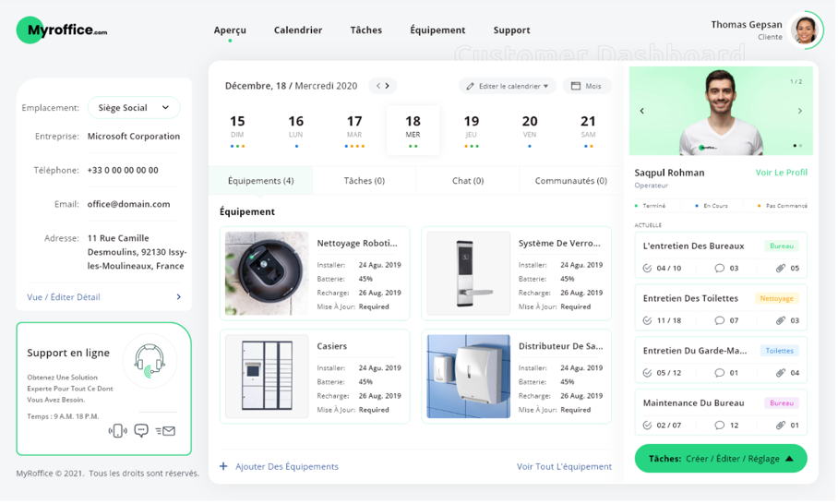Click Voir Le Profil link
Image resolution: width=838 pixels, height=504 pixels.
[782, 173]
